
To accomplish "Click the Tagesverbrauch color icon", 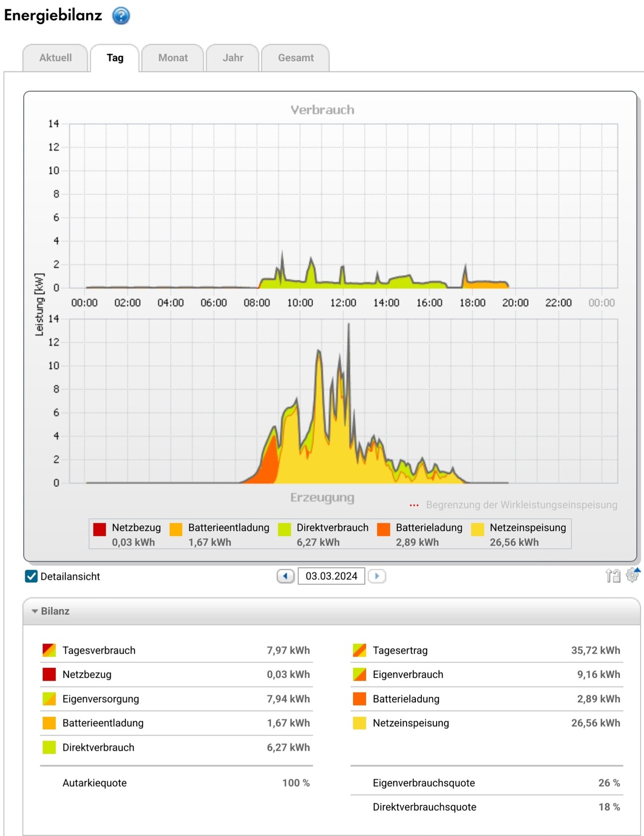I will coord(49,650).
